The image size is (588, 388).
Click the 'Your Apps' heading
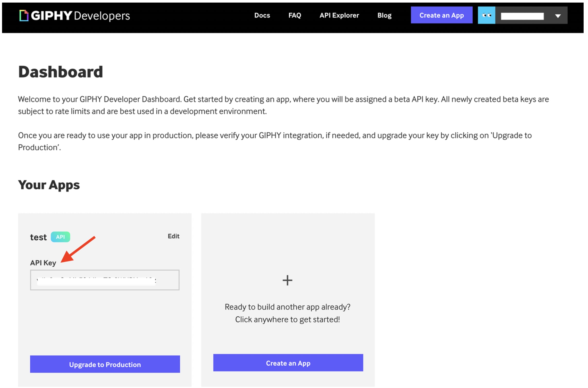pyautogui.click(x=49, y=185)
